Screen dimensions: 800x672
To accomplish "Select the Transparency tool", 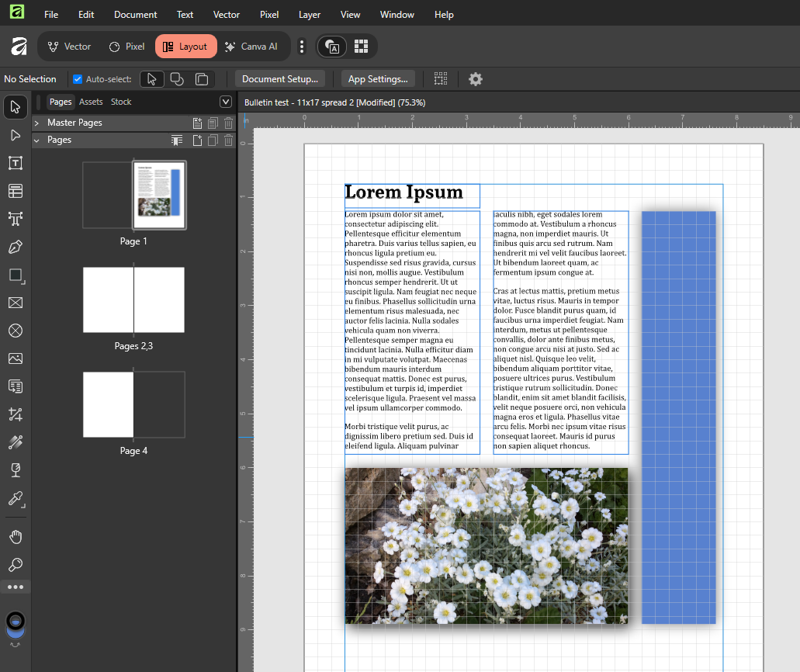I will coord(16,470).
